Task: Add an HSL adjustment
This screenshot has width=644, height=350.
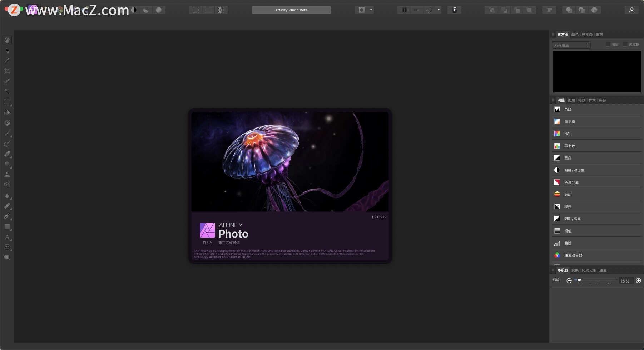Action: 597,134
